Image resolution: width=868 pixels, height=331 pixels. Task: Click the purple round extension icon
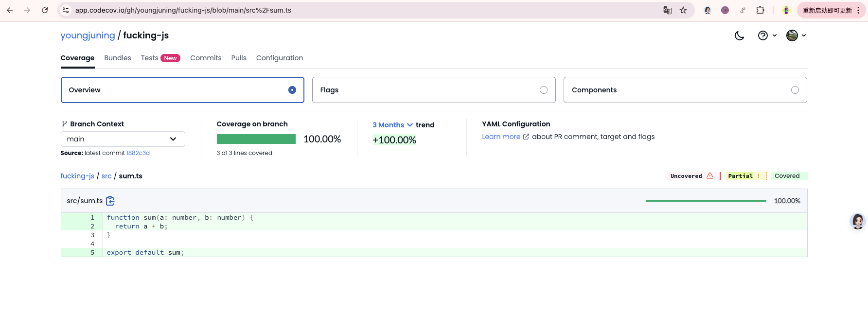[725, 10]
